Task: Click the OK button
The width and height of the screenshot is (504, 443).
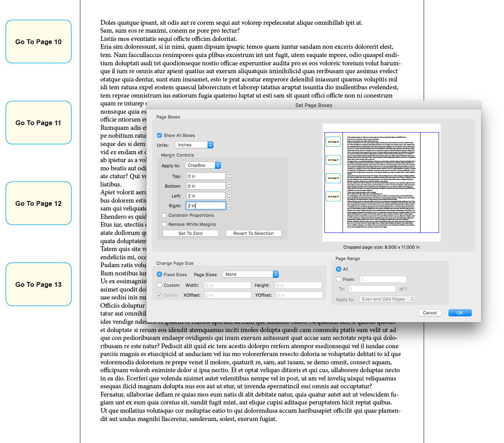Action: tap(460, 313)
